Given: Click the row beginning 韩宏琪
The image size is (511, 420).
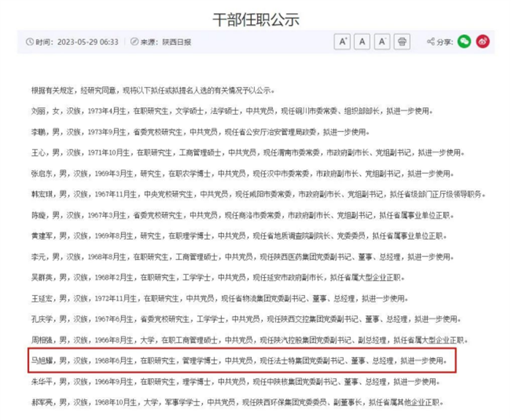Looking at the screenshot, I should [x=258, y=195].
